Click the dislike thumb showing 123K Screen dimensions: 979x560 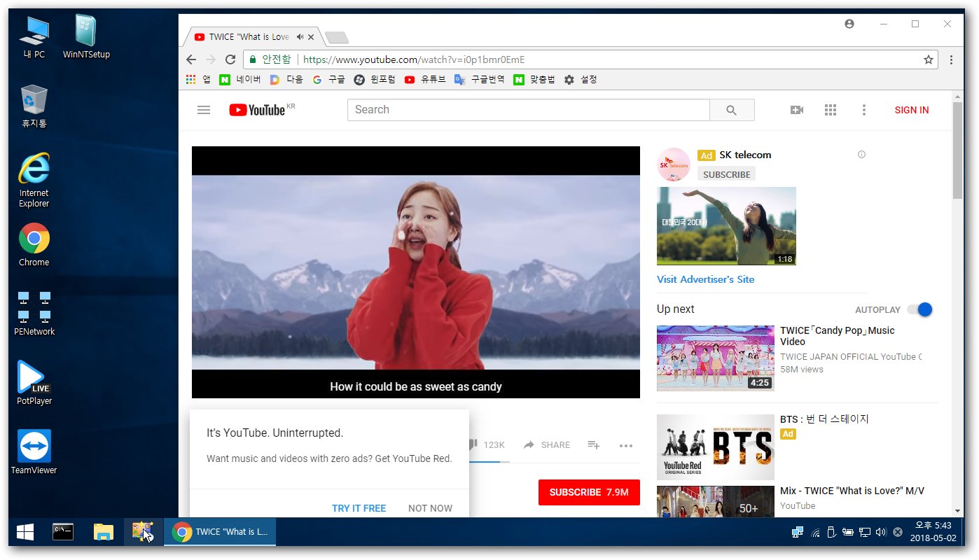point(487,444)
